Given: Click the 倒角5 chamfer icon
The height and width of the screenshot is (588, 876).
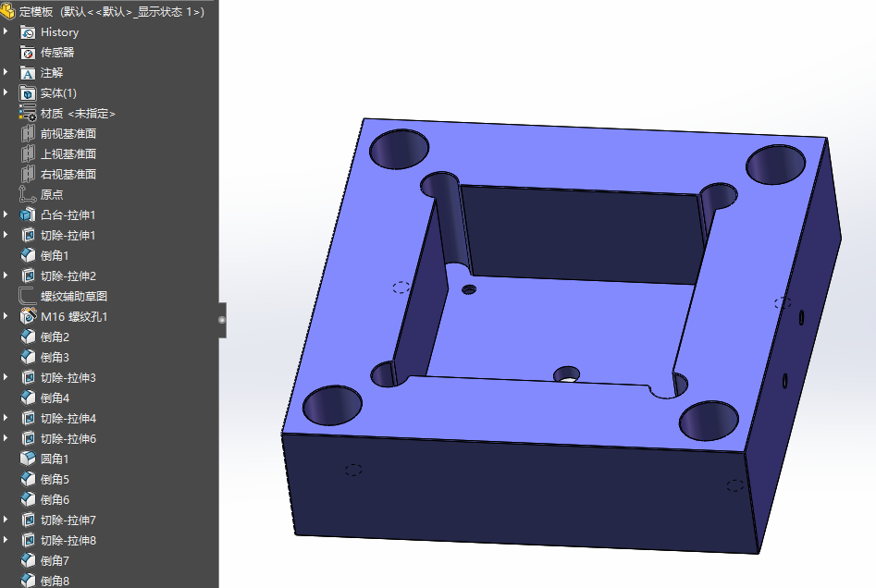Looking at the screenshot, I should (x=28, y=479).
